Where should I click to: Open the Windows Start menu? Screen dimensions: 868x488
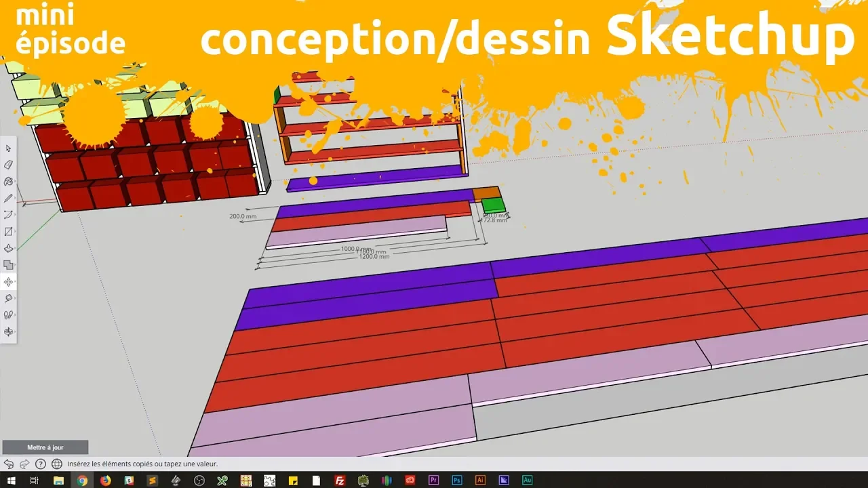click(11, 481)
